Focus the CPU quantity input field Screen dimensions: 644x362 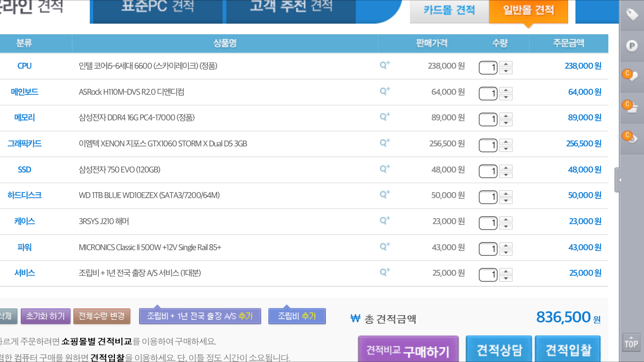[x=488, y=68]
